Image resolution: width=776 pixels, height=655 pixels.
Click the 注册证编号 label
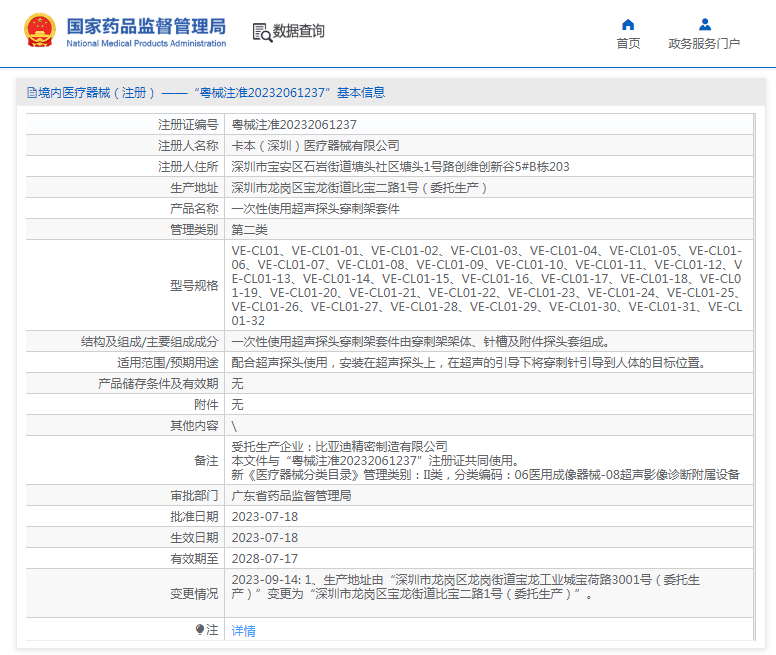coord(188,125)
